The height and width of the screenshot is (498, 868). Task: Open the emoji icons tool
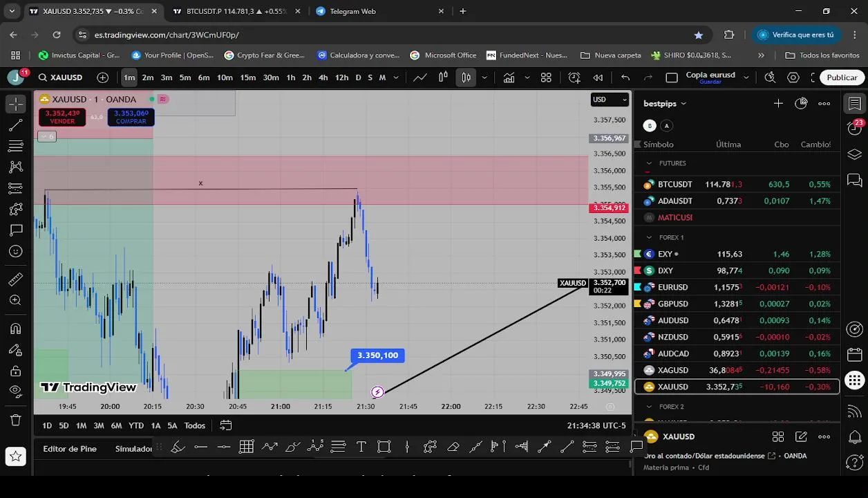[15, 251]
